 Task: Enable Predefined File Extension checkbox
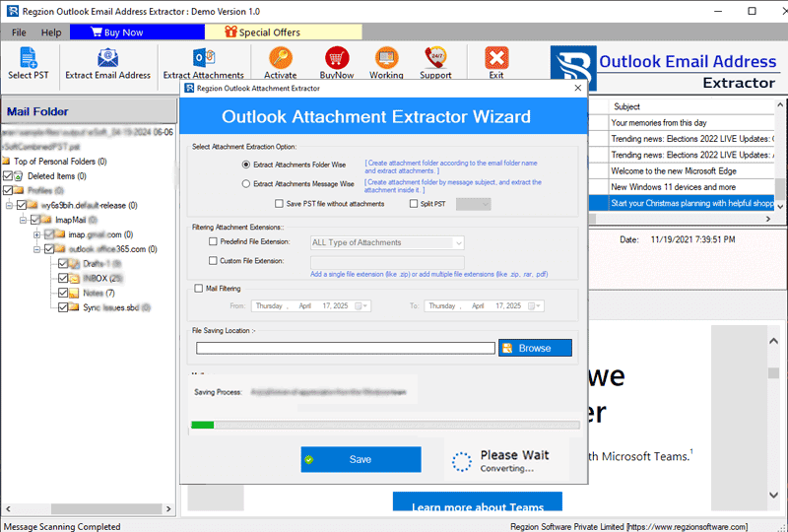coord(213,242)
